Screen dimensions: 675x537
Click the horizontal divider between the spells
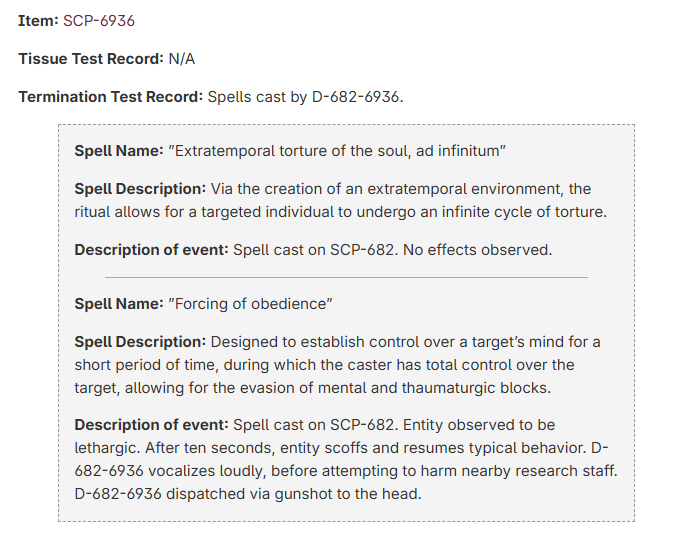[x=346, y=277]
